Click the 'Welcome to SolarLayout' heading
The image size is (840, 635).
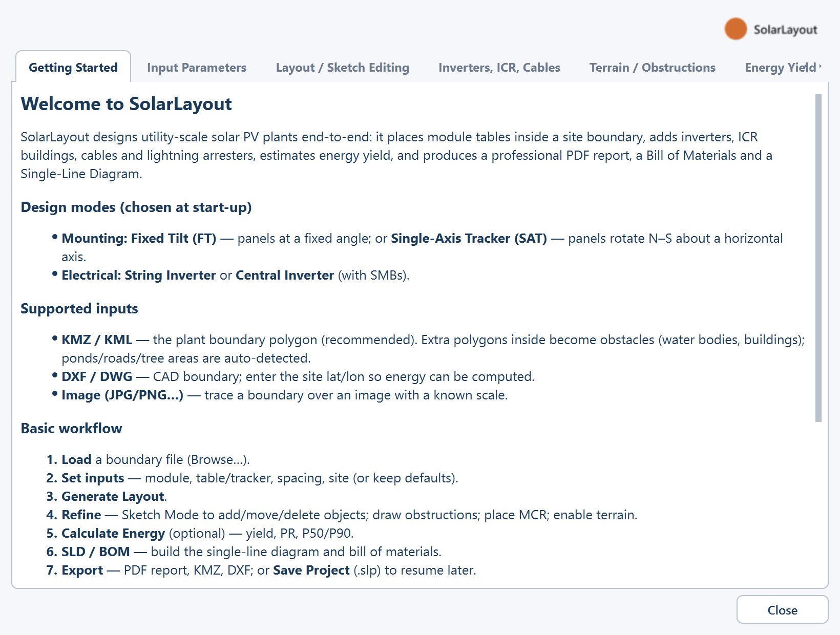coord(126,104)
